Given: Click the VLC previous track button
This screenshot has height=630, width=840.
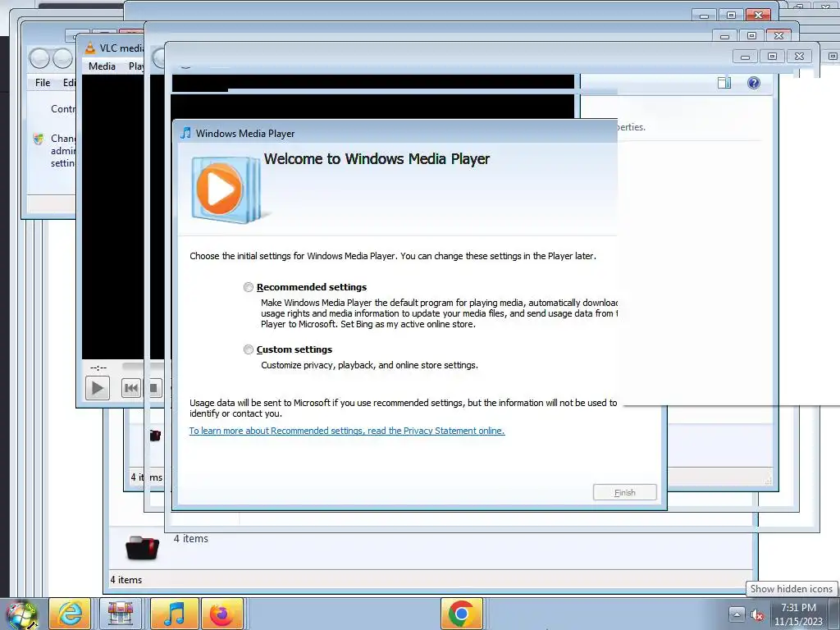Looking at the screenshot, I should pos(131,388).
